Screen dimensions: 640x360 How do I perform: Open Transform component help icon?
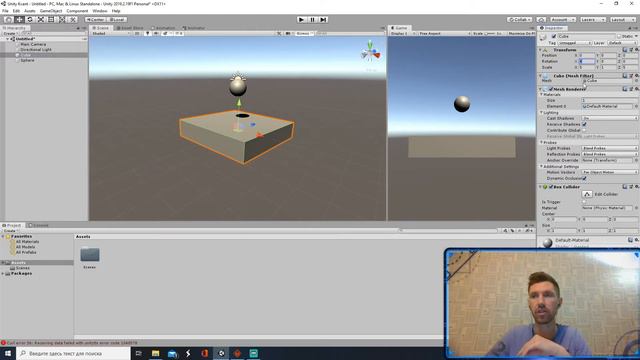click(x=625, y=49)
